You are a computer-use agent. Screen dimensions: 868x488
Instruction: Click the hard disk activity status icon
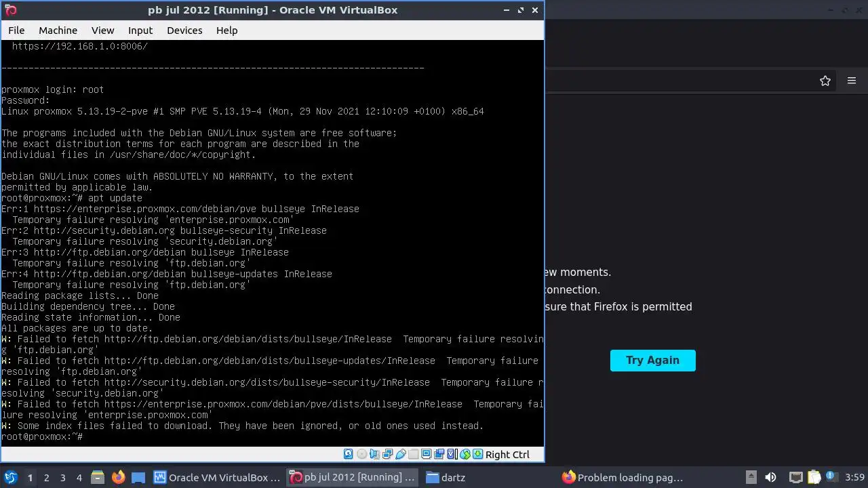(x=348, y=454)
